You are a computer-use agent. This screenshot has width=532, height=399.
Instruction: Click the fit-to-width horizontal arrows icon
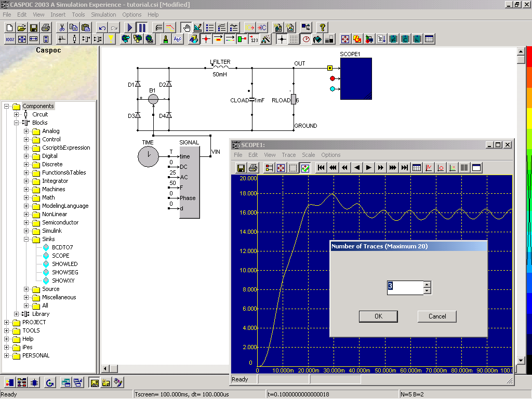[x=34, y=39]
